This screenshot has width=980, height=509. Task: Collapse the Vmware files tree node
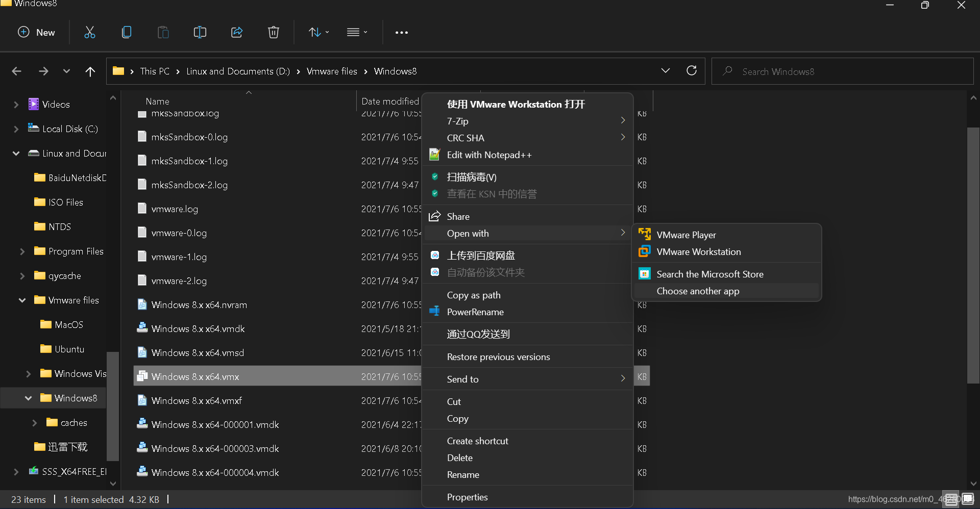(22, 300)
